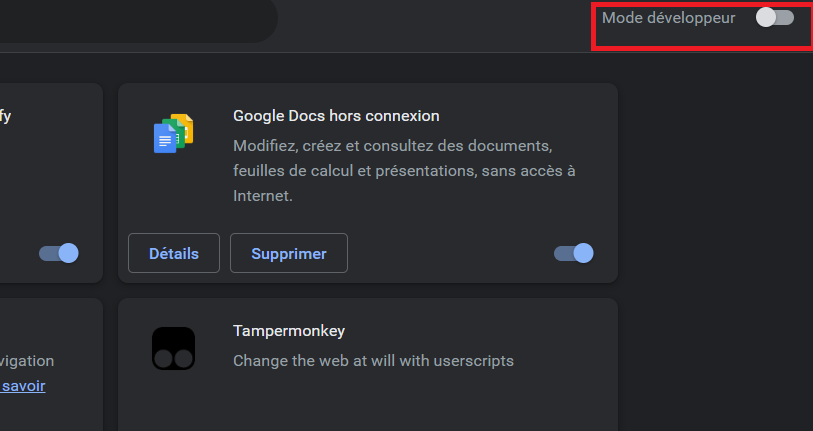Click the left eye circle of Tampermonkey logo

[x=163, y=358]
